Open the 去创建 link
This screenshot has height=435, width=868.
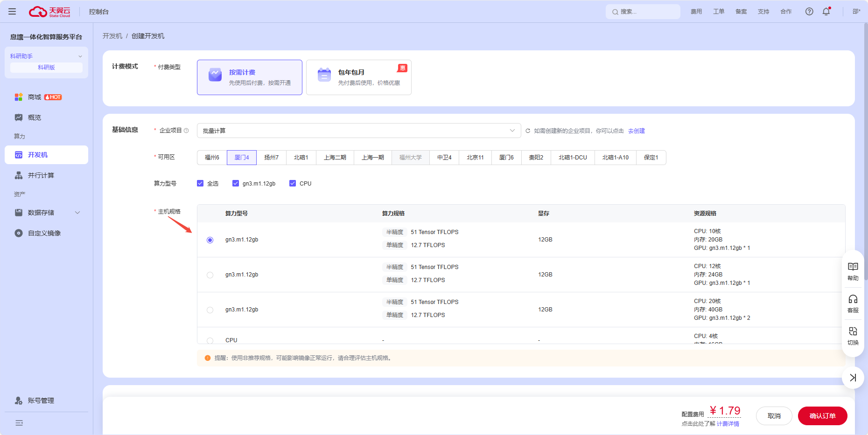pos(636,131)
